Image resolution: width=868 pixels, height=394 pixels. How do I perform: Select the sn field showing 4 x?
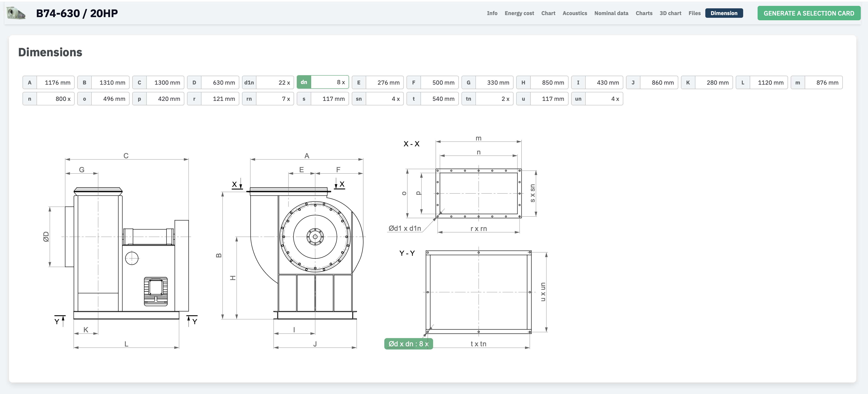coord(378,99)
